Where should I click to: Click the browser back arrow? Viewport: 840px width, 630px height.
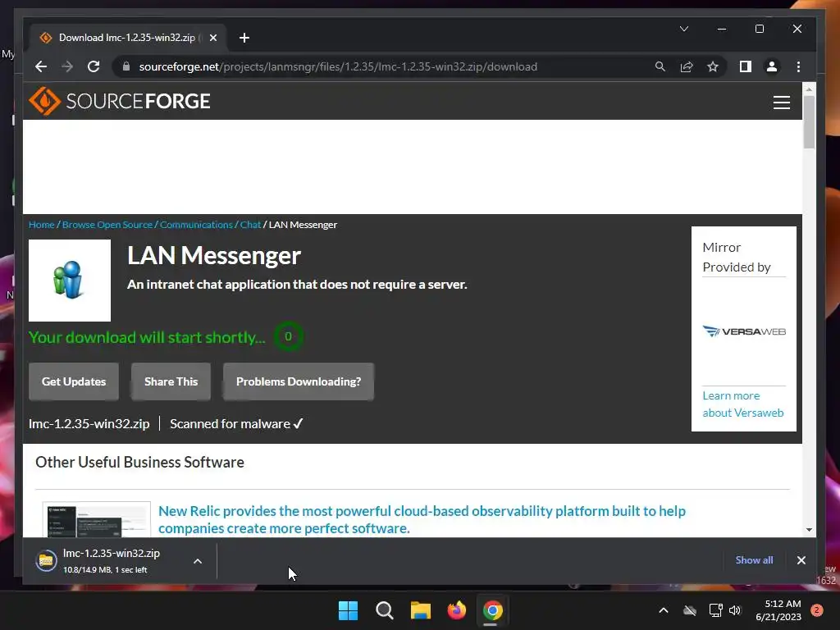pyautogui.click(x=41, y=66)
